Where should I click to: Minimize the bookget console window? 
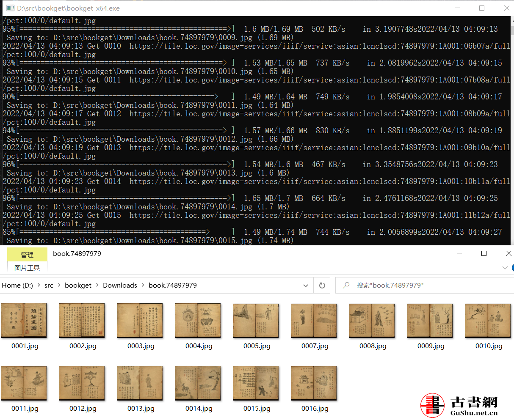tap(457, 8)
